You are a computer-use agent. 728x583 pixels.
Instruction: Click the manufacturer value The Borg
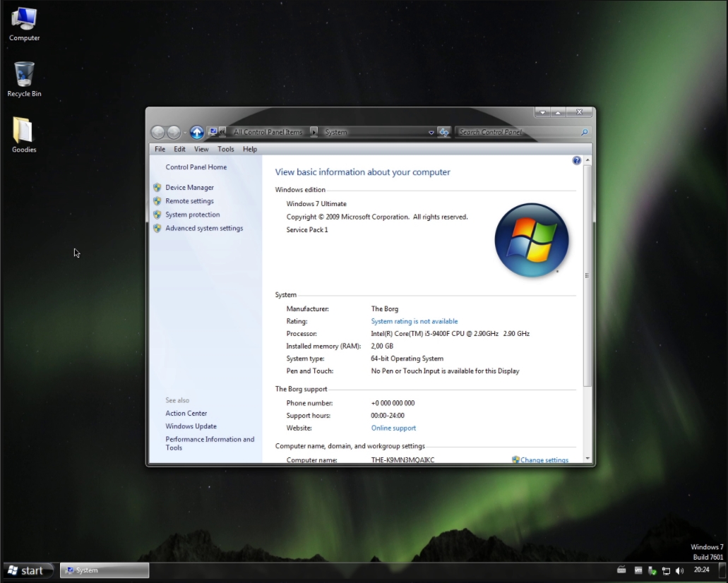pyautogui.click(x=384, y=308)
